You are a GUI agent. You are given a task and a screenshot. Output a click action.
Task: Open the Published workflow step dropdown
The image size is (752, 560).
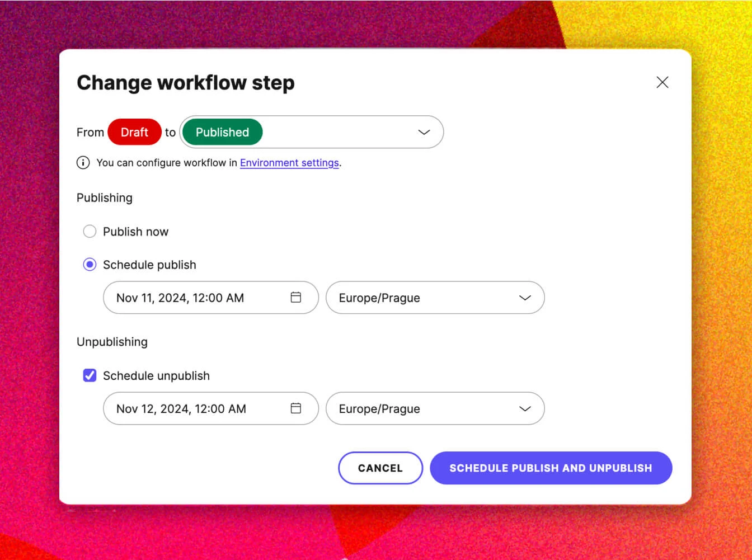(x=311, y=132)
